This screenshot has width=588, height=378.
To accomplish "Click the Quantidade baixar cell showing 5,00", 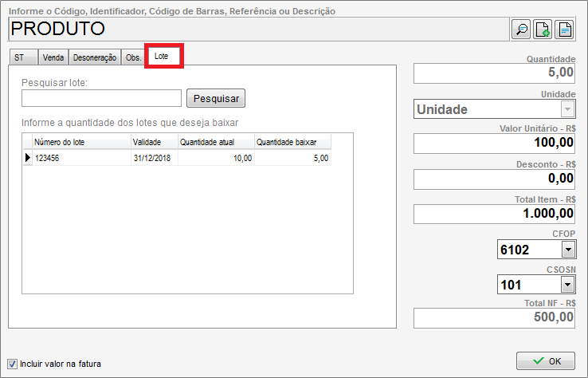I will [292, 158].
